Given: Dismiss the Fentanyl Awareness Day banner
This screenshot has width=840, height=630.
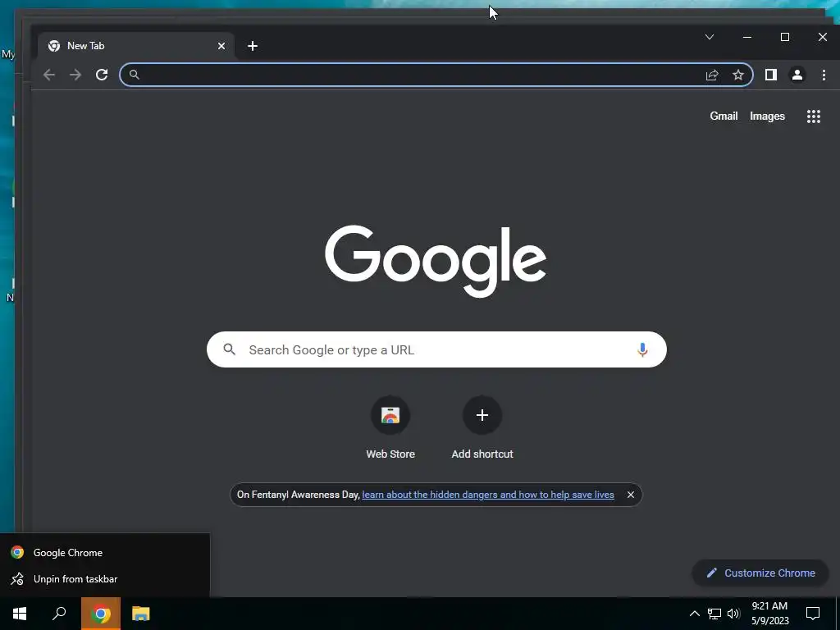Looking at the screenshot, I should pyautogui.click(x=631, y=495).
